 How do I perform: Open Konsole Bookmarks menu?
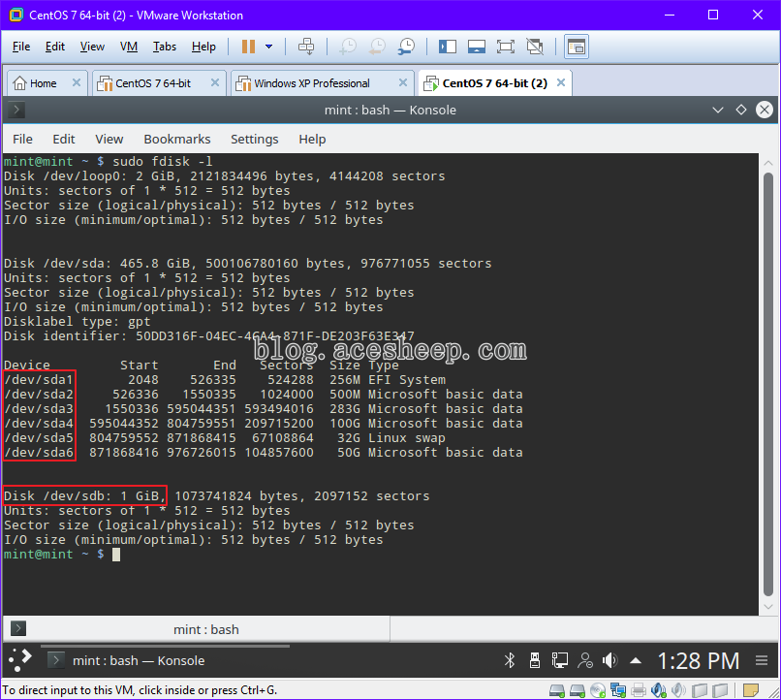(x=176, y=139)
